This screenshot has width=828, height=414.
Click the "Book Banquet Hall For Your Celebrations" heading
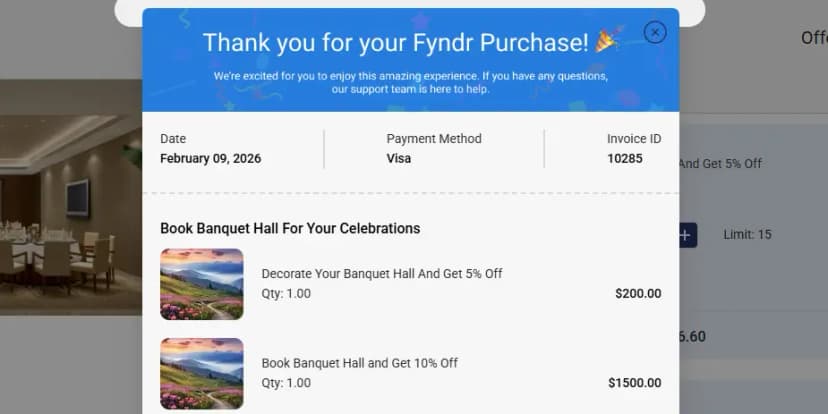click(x=290, y=228)
